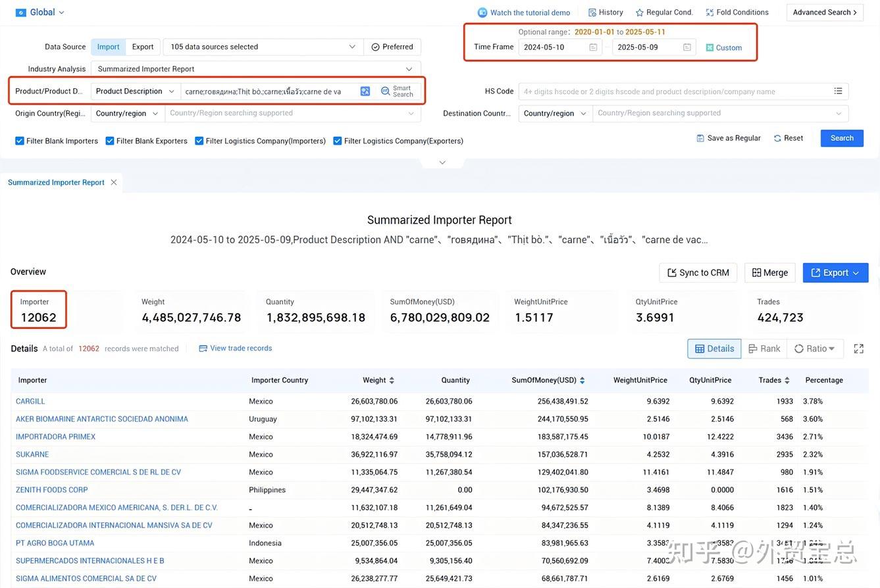Toggle Filter Blank Importers checkbox
Viewport: 880px width, 588px height.
20,141
